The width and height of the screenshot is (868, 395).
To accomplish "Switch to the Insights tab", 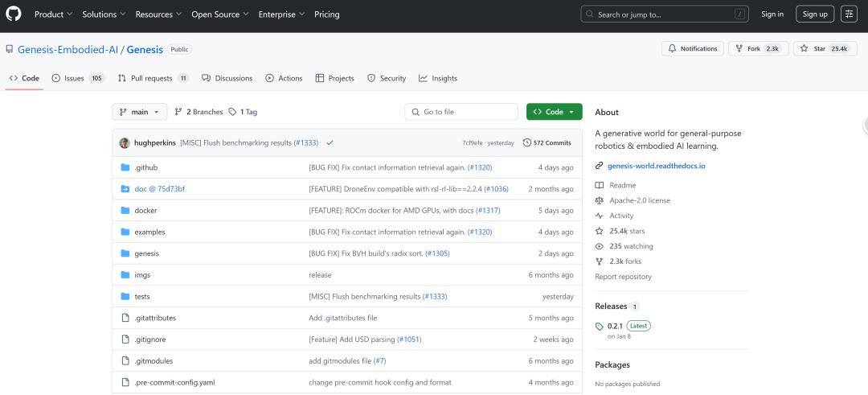I will [438, 78].
